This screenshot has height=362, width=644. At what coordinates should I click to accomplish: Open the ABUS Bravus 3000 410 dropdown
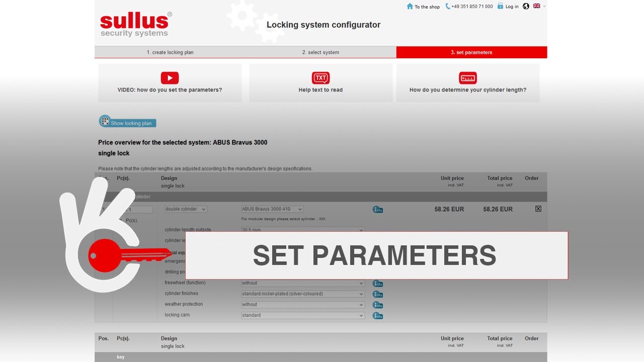272,209
